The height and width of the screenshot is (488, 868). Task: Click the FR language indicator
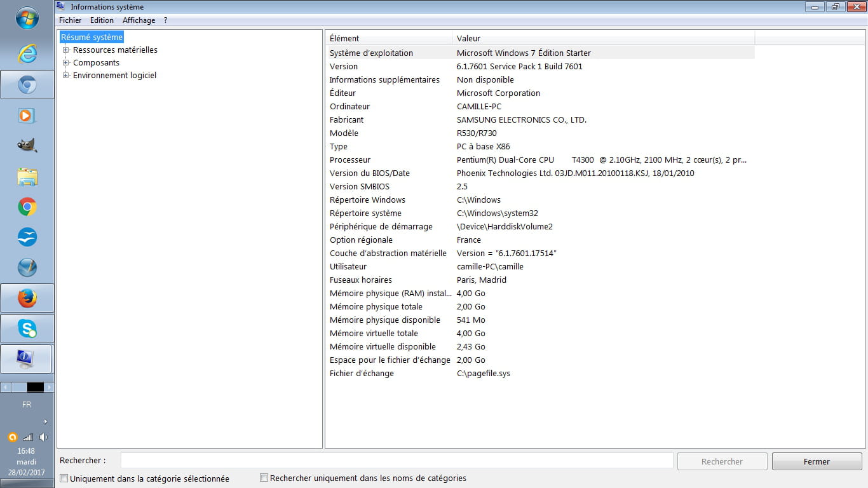click(27, 404)
